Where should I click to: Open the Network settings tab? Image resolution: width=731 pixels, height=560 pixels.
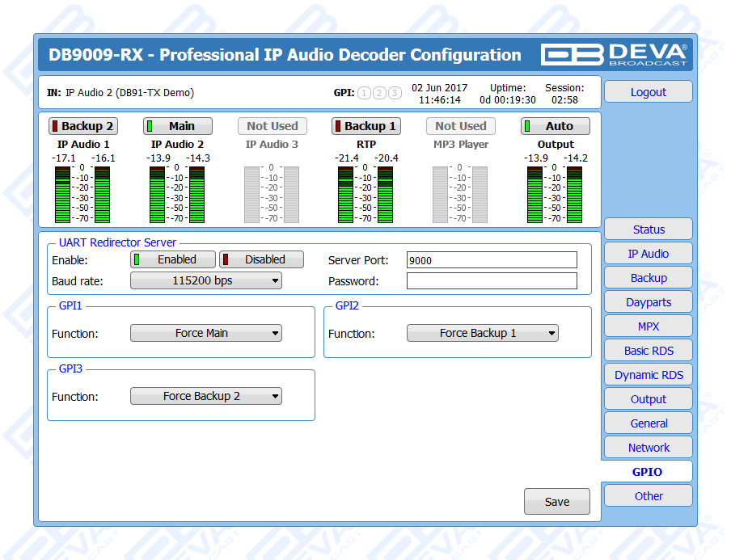[x=649, y=448]
